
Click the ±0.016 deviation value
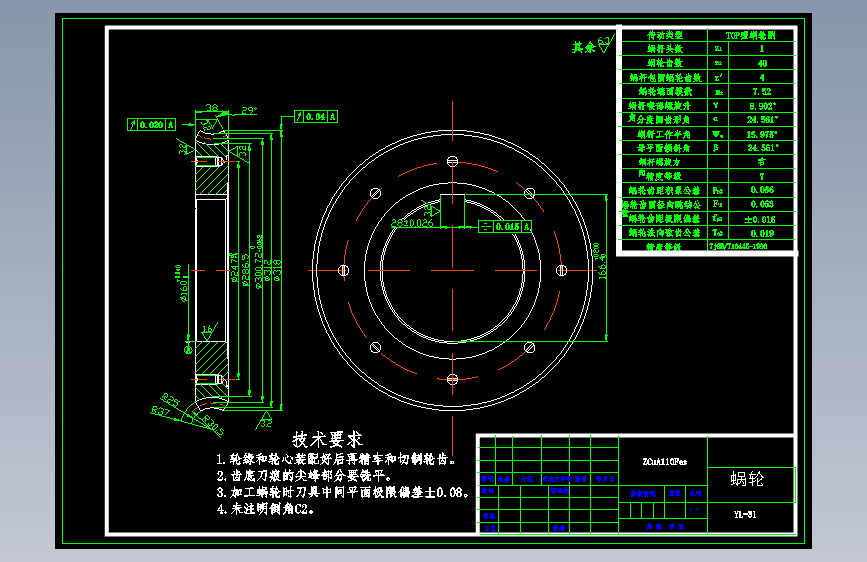pyautogui.click(x=760, y=220)
